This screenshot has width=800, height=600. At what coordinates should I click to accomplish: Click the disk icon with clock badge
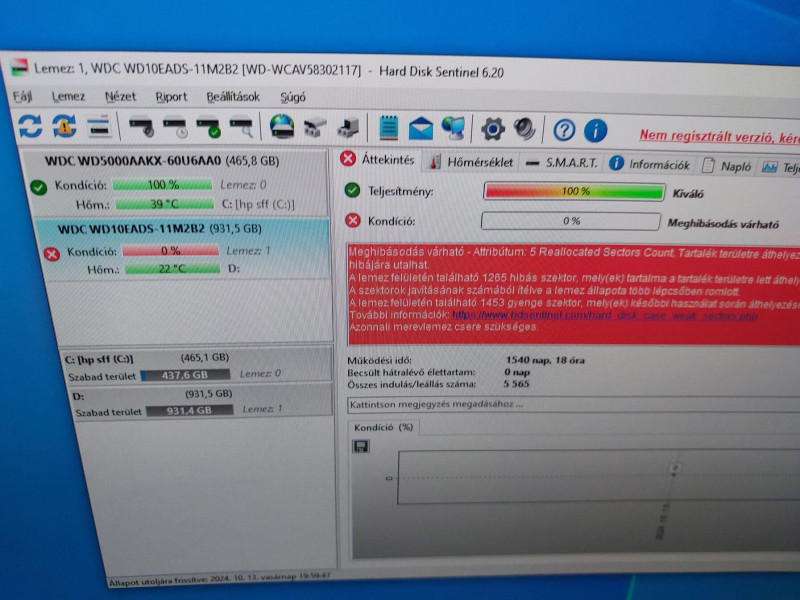click(176, 128)
